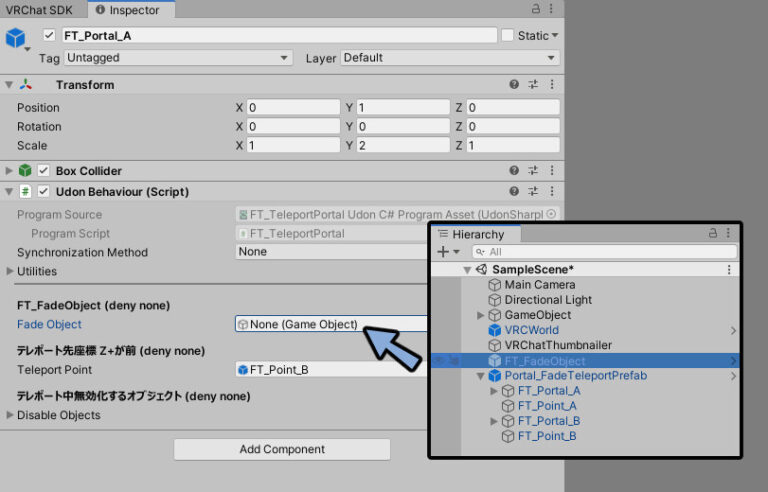Open the Layer Default dropdown

[x=449, y=58]
